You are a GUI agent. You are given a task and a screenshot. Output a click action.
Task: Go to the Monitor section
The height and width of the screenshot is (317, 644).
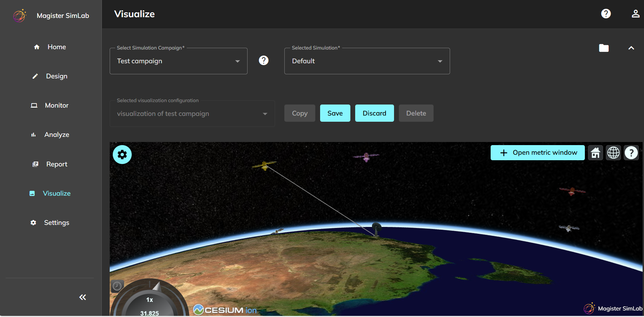coord(56,105)
